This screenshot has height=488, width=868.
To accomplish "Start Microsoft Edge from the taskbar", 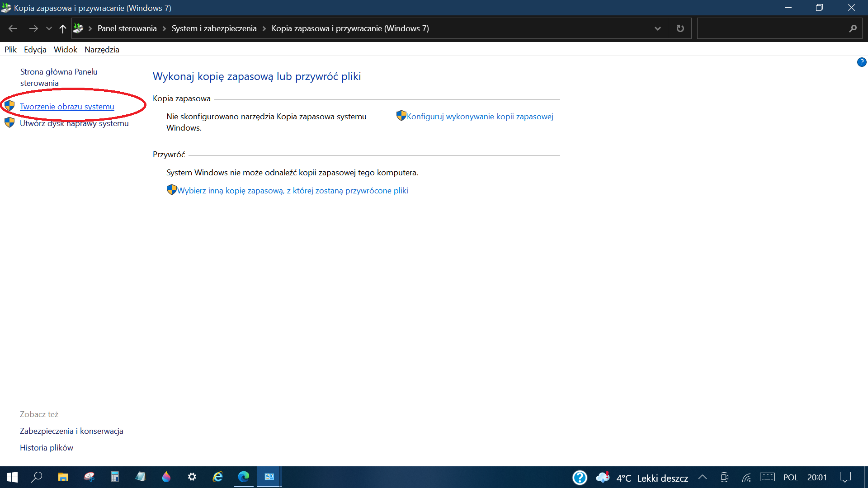I will click(x=244, y=477).
